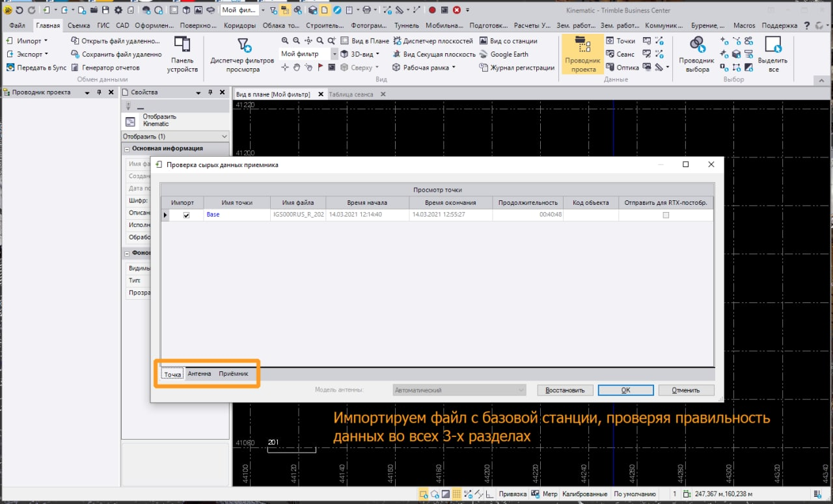
Task: Uncheck Import checkbox for Base point
Action: pyautogui.click(x=187, y=215)
